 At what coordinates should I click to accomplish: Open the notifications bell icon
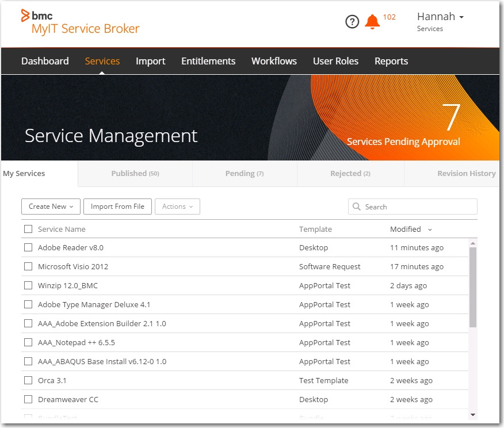click(372, 22)
